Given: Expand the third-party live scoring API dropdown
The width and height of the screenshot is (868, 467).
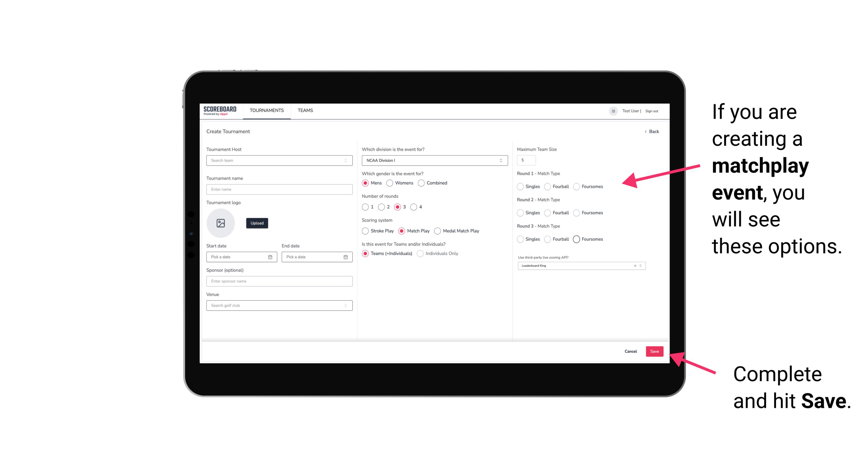Looking at the screenshot, I should [640, 266].
